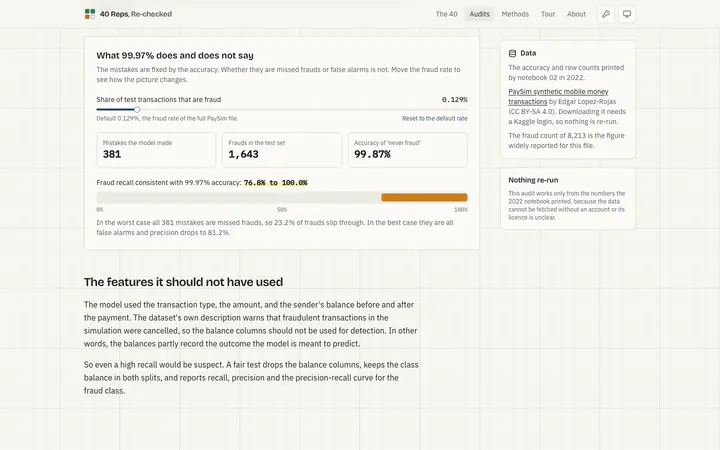Click the Data card heading text
Image resolution: width=720 pixels, height=450 pixels.
click(528, 53)
